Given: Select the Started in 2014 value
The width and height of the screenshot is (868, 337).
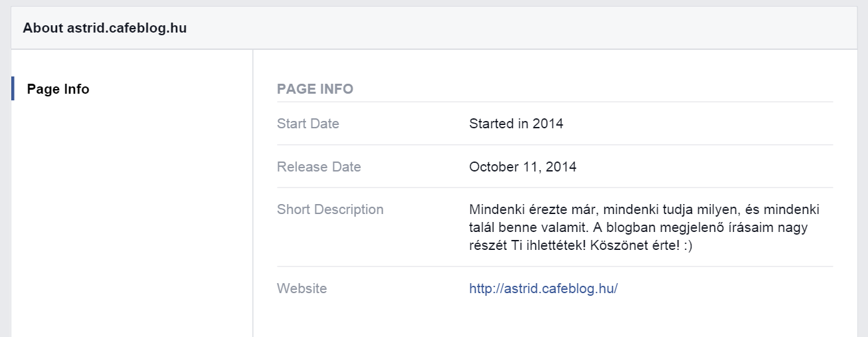Looking at the screenshot, I should coord(516,124).
